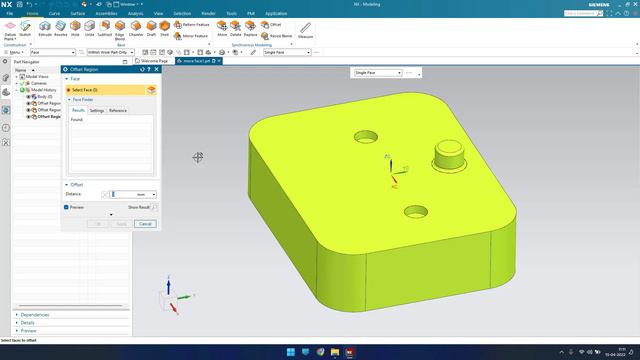The height and width of the screenshot is (360, 640).
Task: Click the OK button
Action: (x=98, y=224)
